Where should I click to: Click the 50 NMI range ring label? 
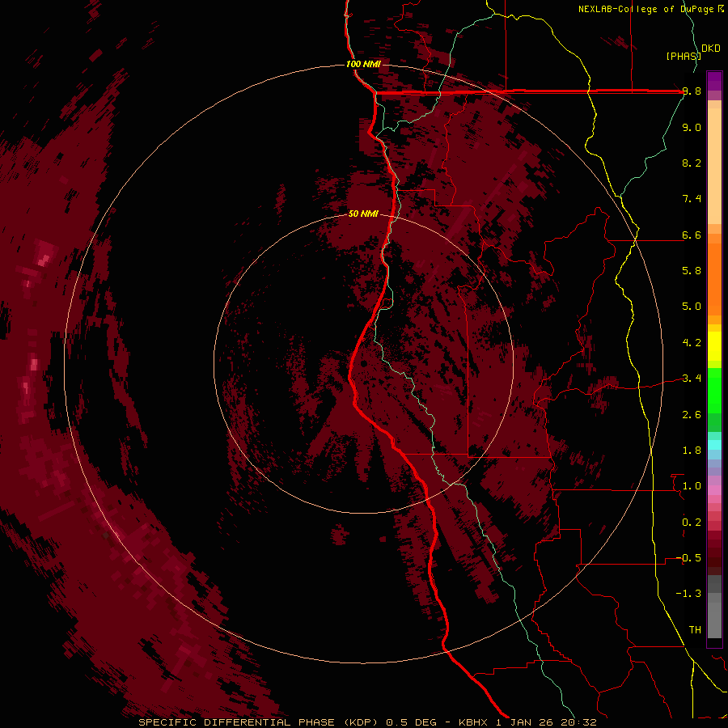(x=363, y=214)
